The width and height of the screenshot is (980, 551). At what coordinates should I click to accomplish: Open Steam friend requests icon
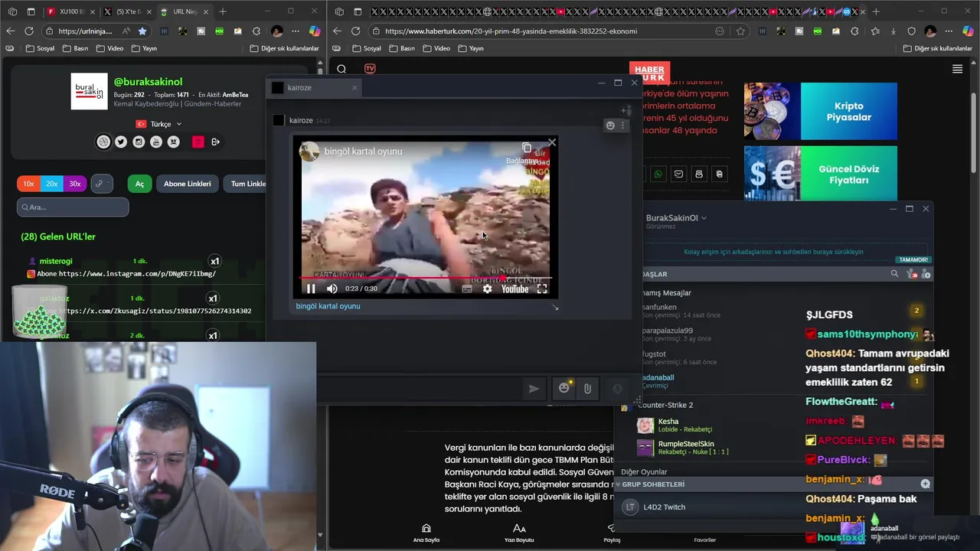(911, 273)
